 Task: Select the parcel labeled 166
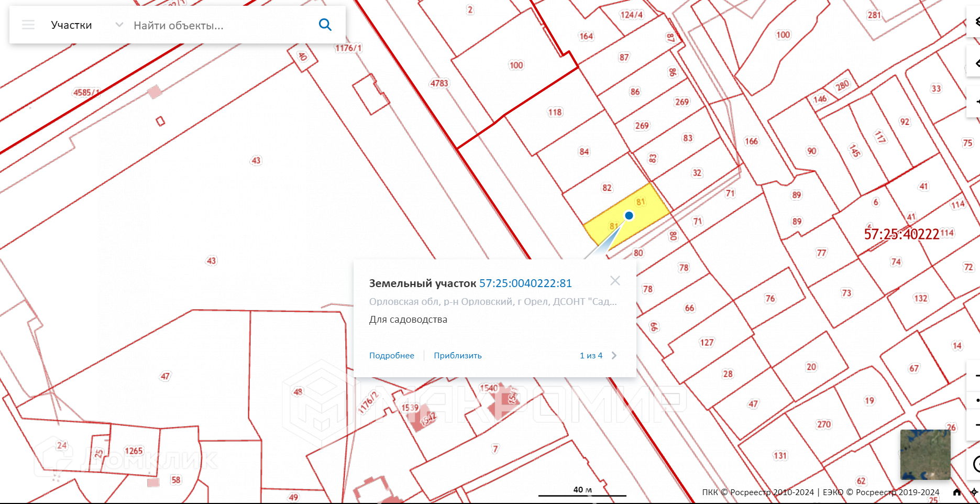click(751, 141)
